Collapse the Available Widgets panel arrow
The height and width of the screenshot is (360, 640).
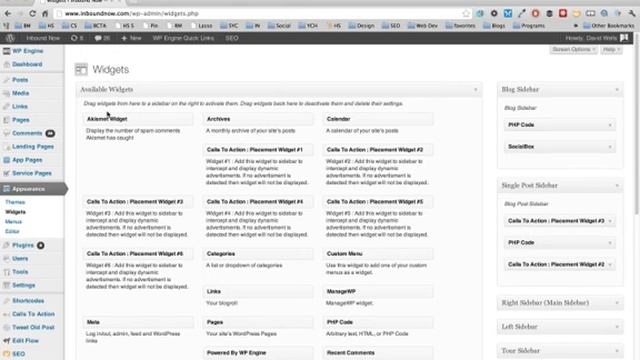point(476,89)
